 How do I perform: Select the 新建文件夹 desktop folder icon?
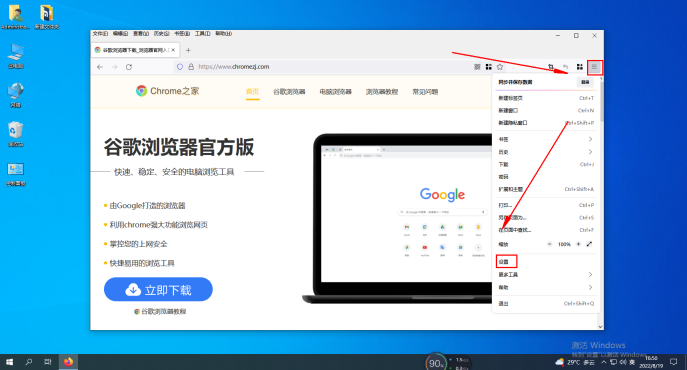[x=46, y=17]
